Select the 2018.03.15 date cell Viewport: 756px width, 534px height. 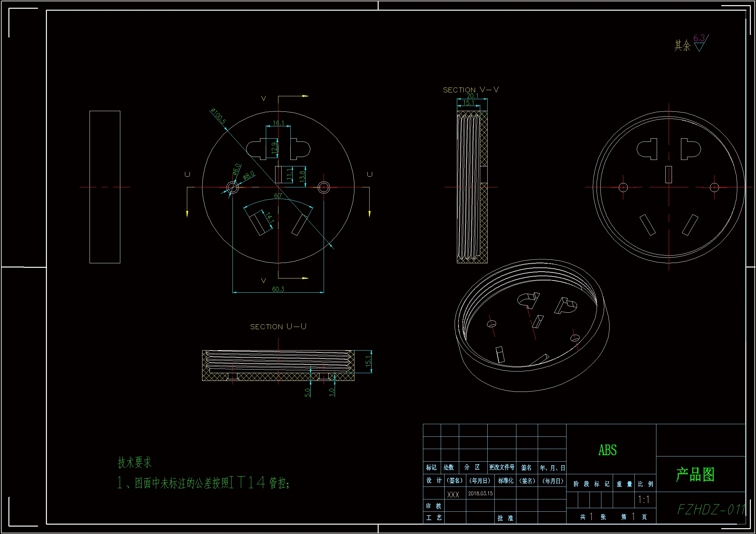pyautogui.click(x=481, y=494)
